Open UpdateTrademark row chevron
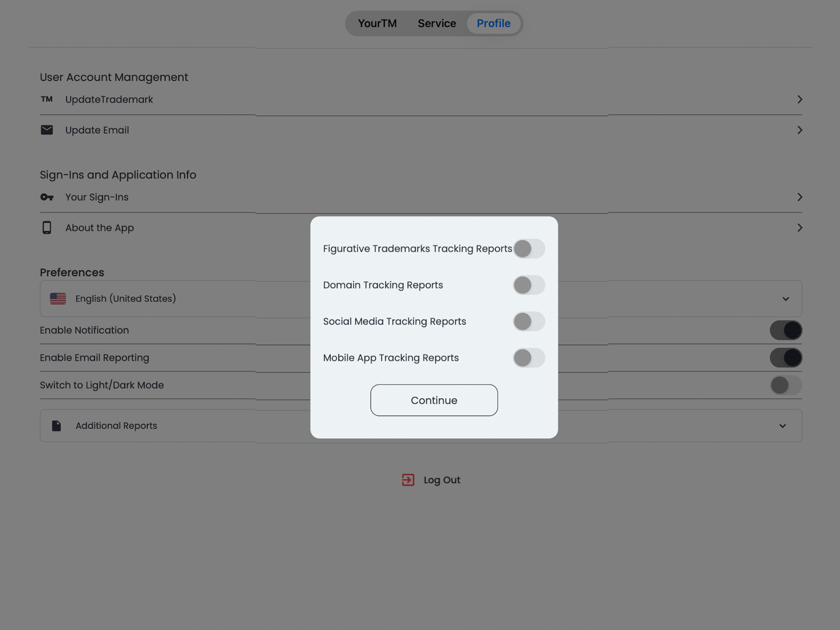Screen dimensions: 840x630 tap(799, 99)
